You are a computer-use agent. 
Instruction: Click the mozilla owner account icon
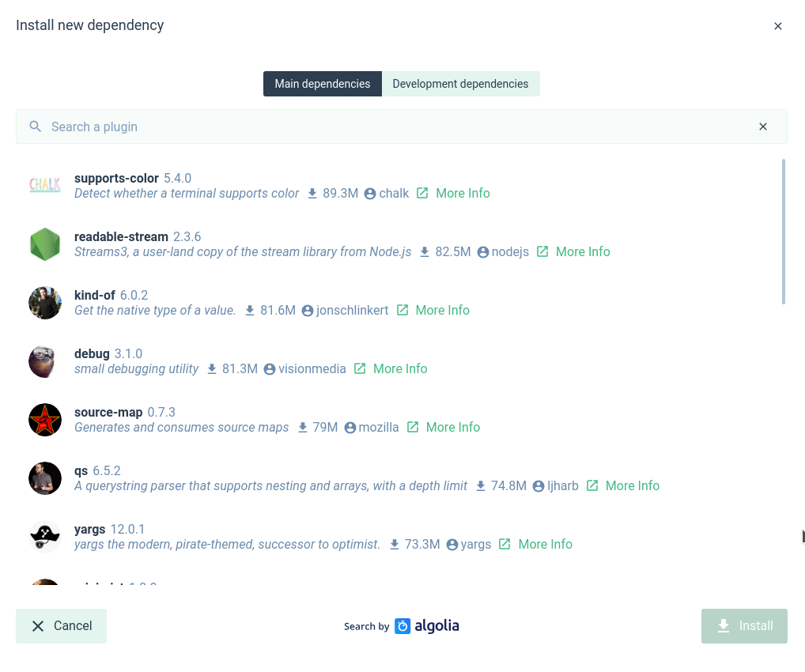(350, 428)
